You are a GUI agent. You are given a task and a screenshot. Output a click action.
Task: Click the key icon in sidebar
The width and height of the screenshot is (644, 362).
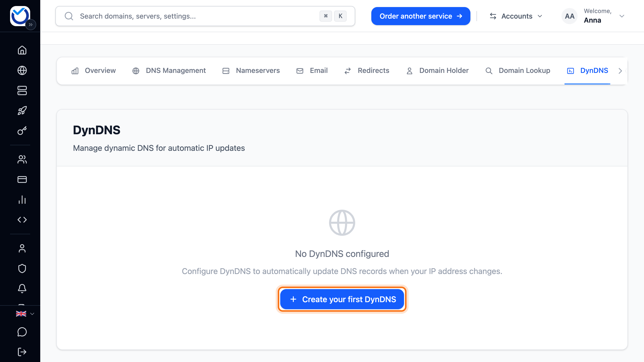[x=22, y=131]
